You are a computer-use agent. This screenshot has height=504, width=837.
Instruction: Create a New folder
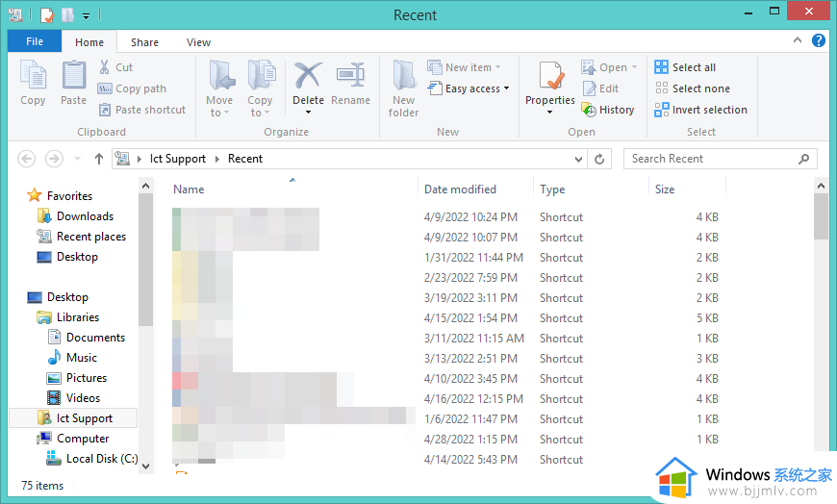403,88
